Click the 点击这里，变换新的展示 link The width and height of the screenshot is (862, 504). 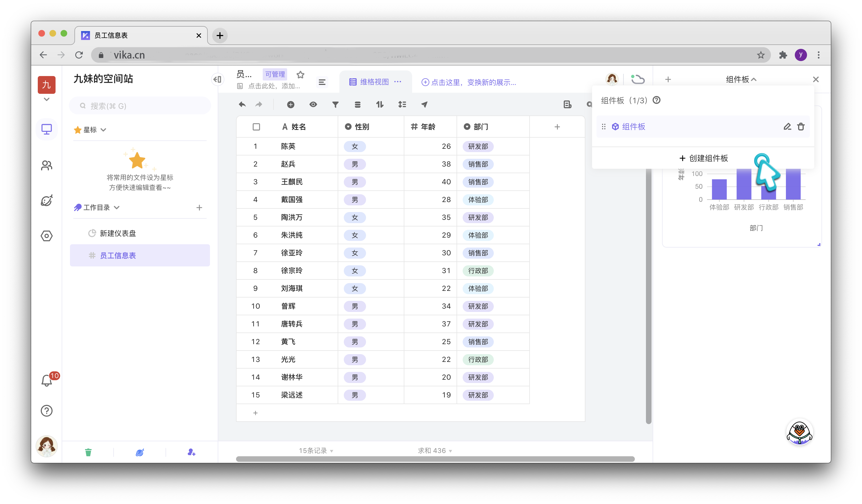pos(468,82)
